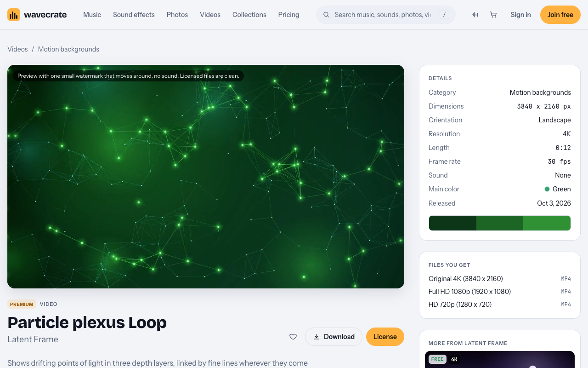Download the Particle plexus Loop video

334,337
